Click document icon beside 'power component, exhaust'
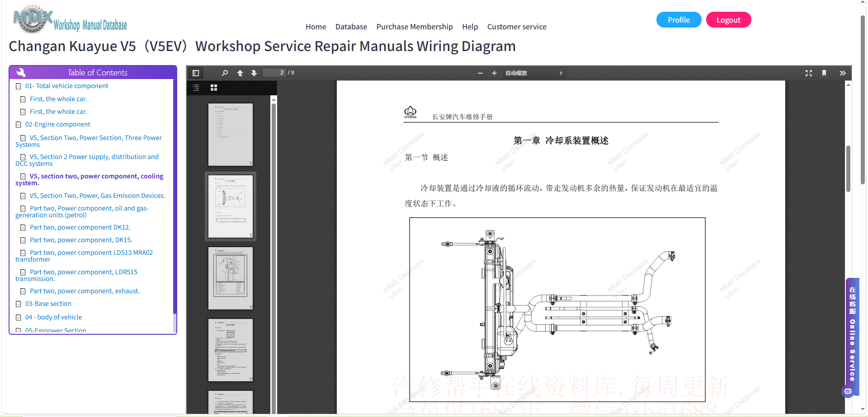The width and height of the screenshot is (868, 417). (x=23, y=291)
